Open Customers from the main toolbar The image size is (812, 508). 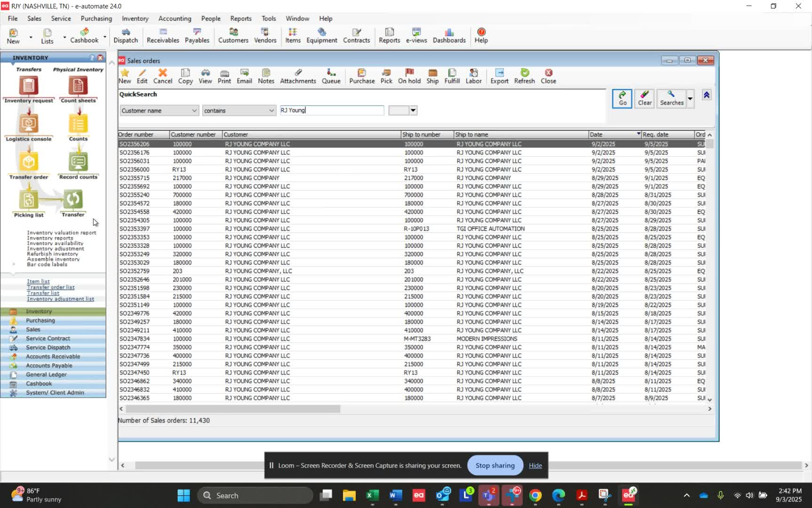pyautogui.click(x=233, y=36)
